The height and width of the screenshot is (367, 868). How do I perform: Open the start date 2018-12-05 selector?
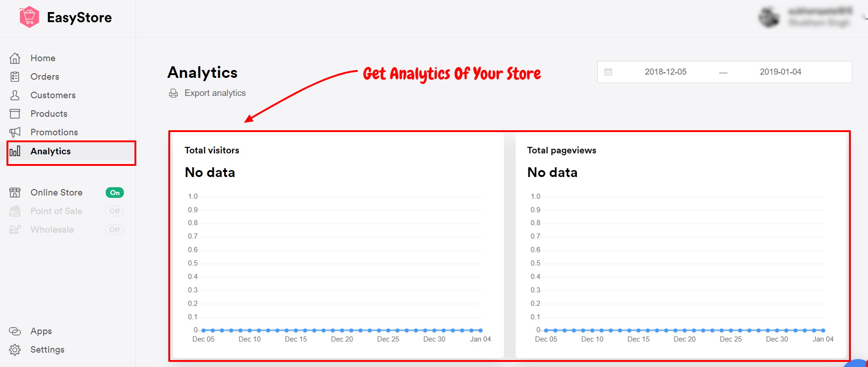[x=666, y=72]
